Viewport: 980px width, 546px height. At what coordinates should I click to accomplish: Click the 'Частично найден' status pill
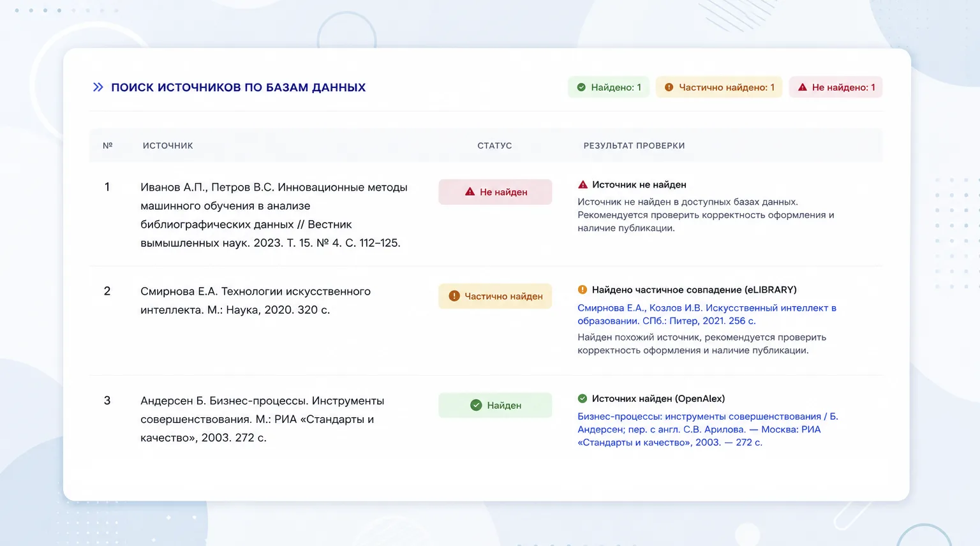495,296
